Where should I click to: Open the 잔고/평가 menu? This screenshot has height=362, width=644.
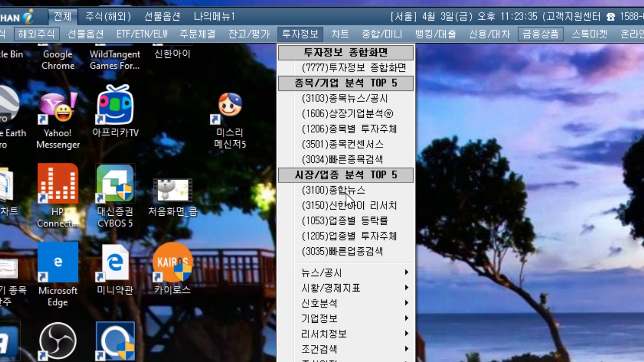(249, 34)
